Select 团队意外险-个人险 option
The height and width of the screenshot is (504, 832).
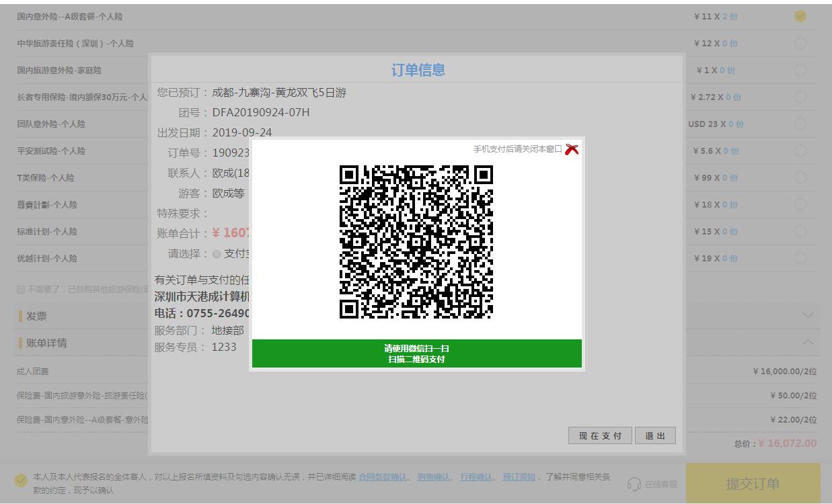pos(800,124)
